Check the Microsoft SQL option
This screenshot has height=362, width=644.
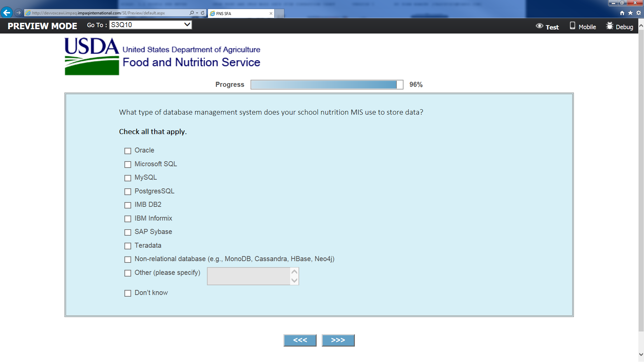(x=128, y=165)
